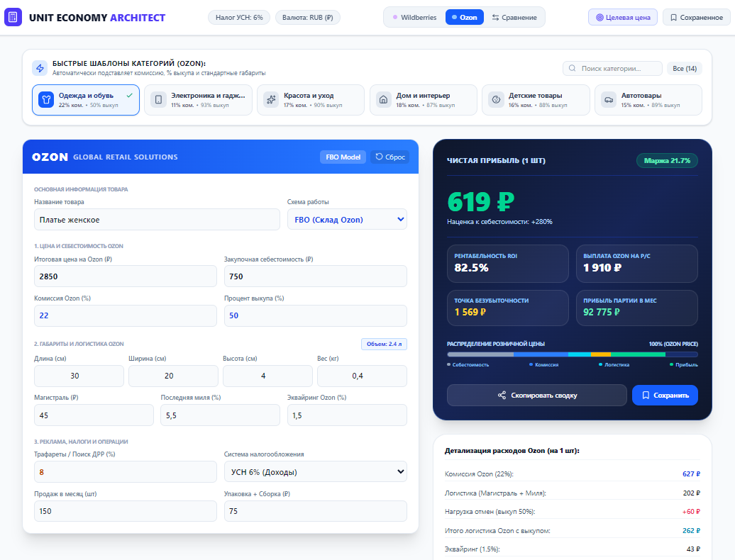This screenshot has width=735, height=560.
Task: Select the Детские товары template
Action: pos(536,100)
